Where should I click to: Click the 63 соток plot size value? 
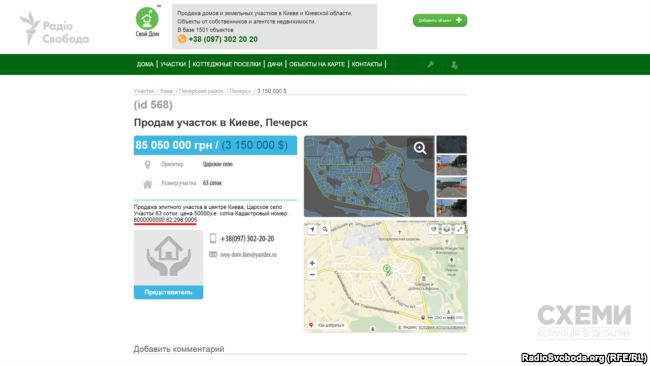pos(212,183)
